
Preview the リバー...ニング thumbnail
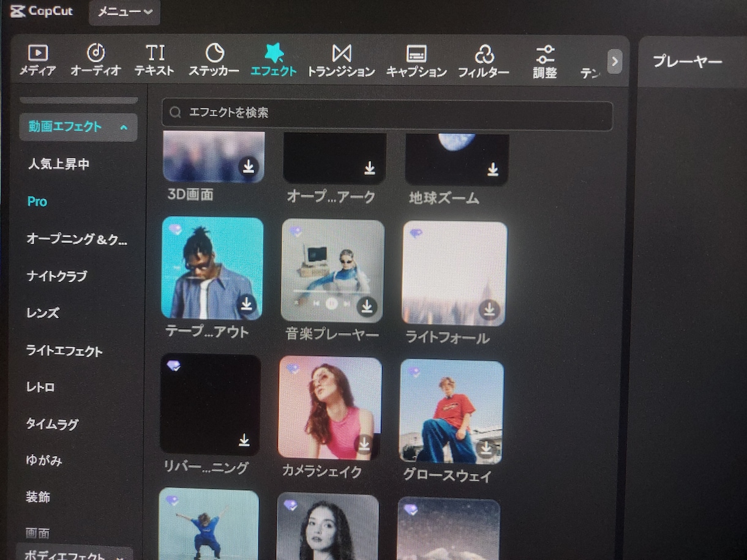tap(210, 405)
